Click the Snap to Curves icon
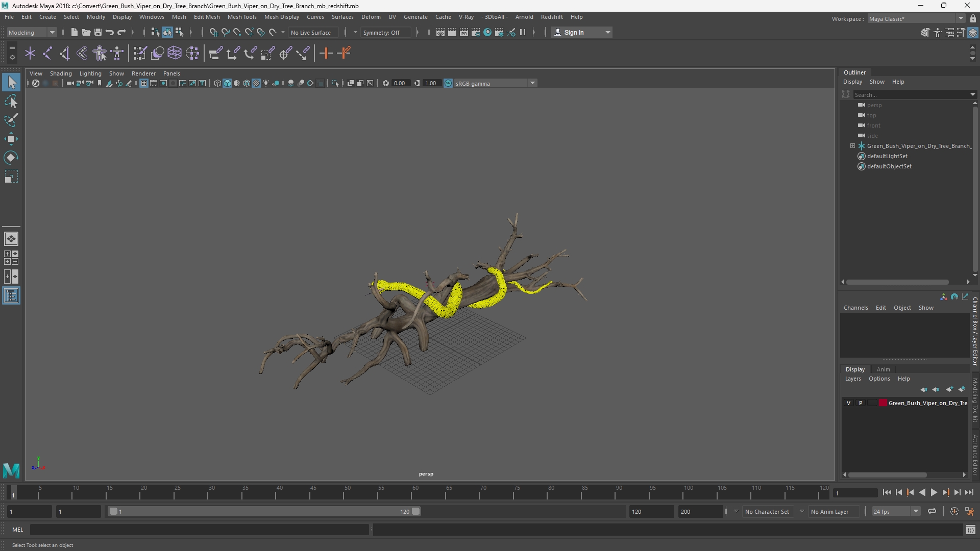 point(225,32)
